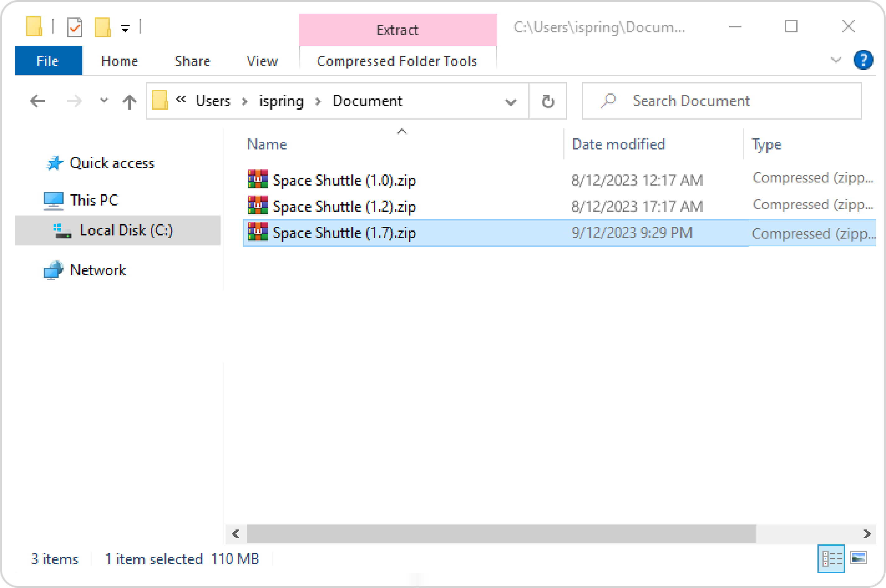The height and width of the screenshot is (588, 886).
Task: Click the archive icon of Space Shuttle (1.7).zip
Action: tap(258, 231)
